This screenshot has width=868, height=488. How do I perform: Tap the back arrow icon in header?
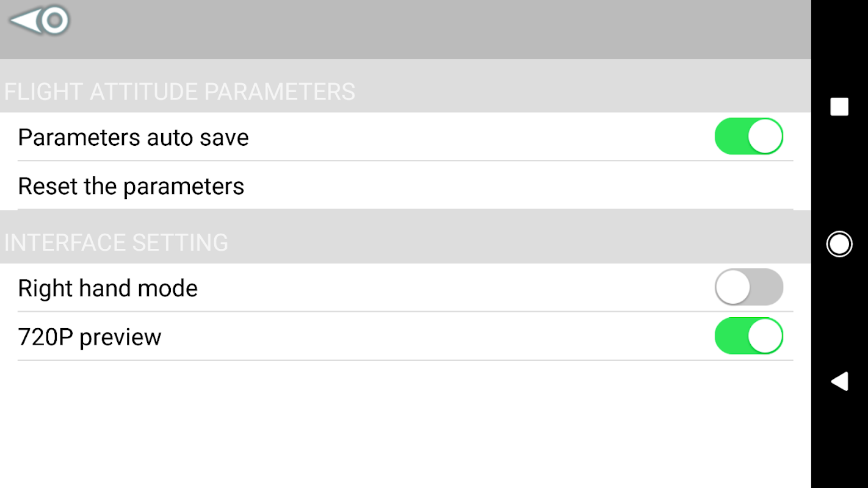(x=39, y=21)
